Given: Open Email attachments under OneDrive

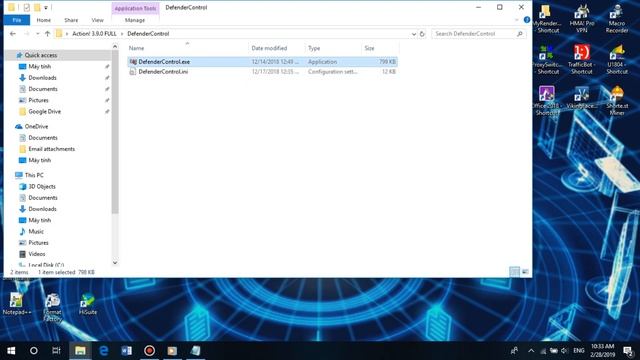Looking at the screenshot, I should click(51, 149).
